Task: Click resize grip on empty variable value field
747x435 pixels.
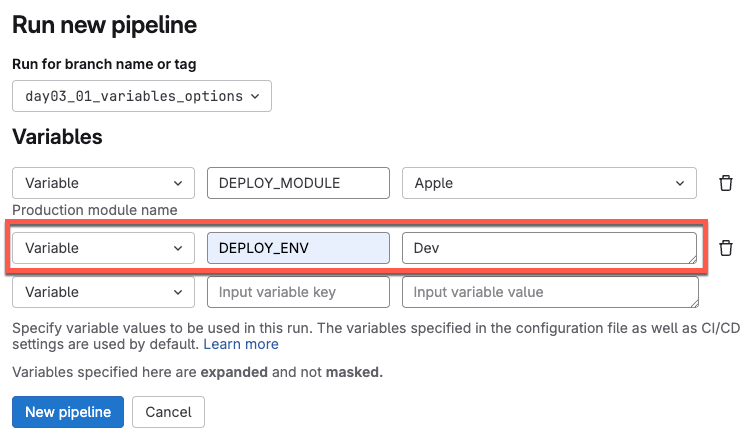Action: tap(692, 302)
